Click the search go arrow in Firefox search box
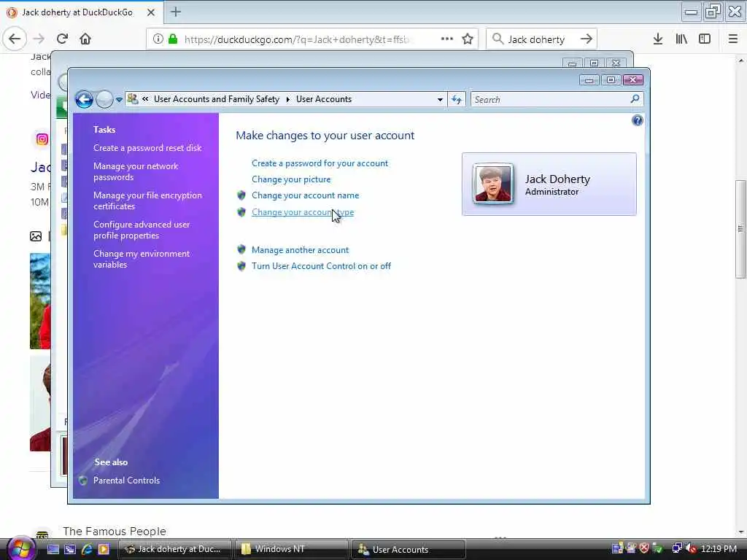Screen dimensions: 747x560 coord(587,39)
